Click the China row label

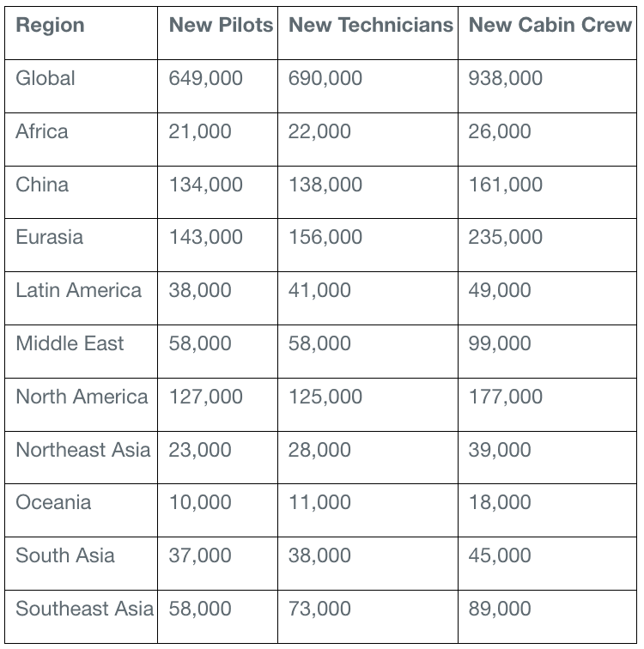point(42,185)
